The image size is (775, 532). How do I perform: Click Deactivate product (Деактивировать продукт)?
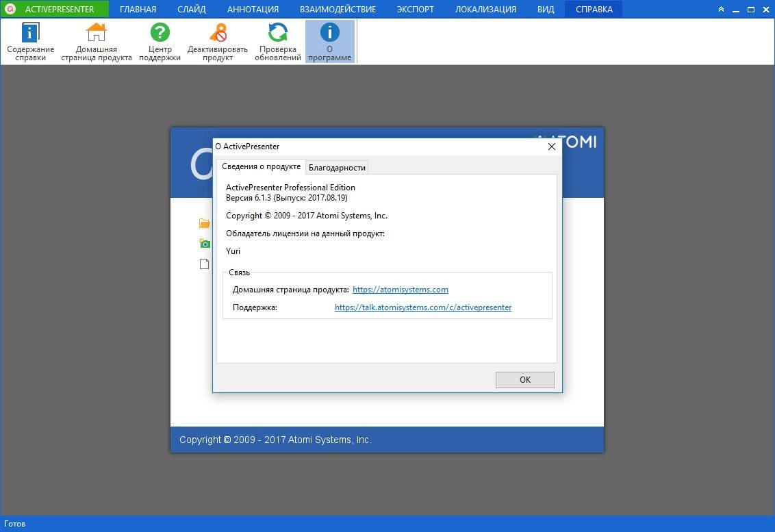218,42
